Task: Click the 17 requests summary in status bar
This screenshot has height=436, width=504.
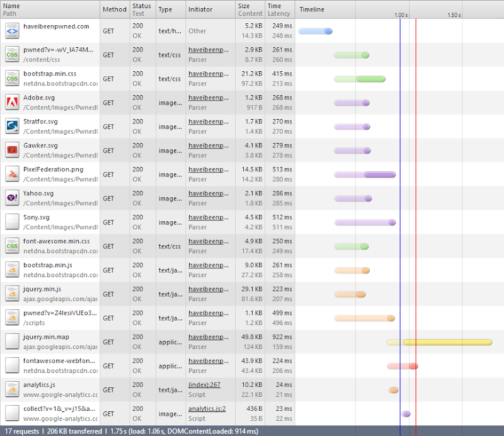Action: coord(22,432)
